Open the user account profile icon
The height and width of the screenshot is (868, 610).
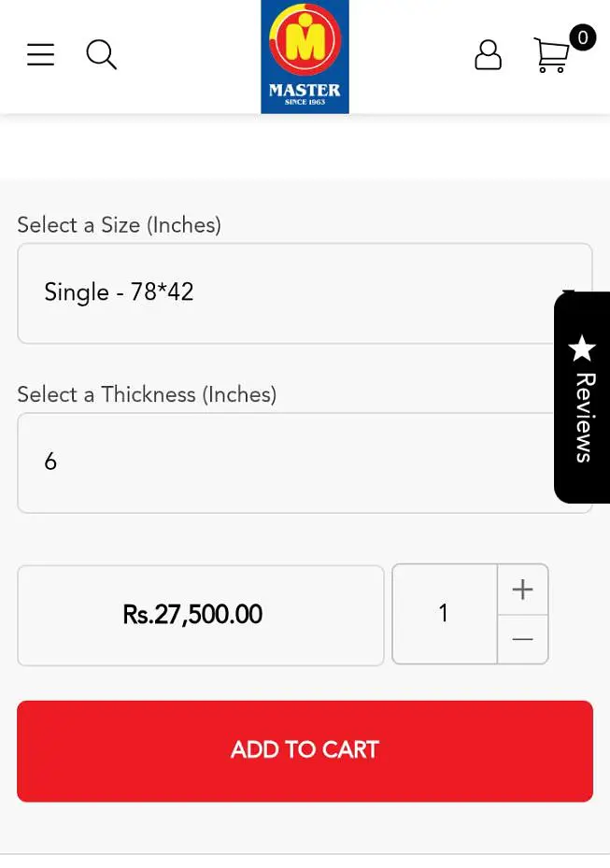[x=488, y=55]
